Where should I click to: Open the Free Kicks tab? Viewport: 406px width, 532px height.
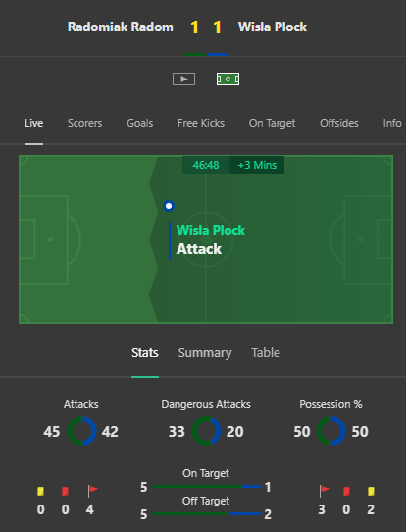pyautogui.click(x=201, y=123)
